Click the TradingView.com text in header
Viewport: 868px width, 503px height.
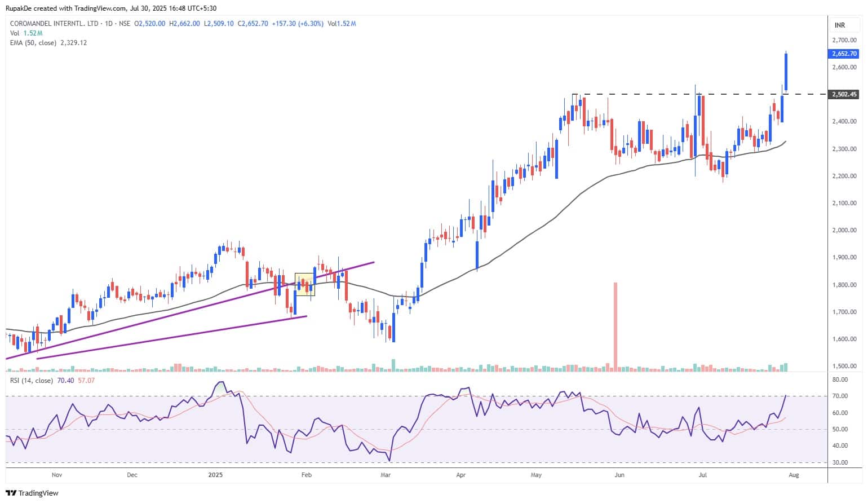pos(99,8)
